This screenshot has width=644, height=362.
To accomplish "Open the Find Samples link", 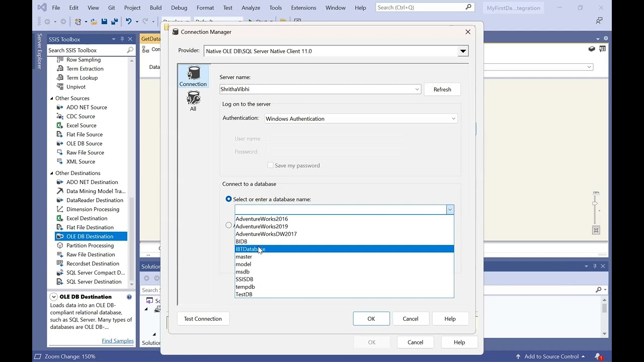I will point(118,341).
